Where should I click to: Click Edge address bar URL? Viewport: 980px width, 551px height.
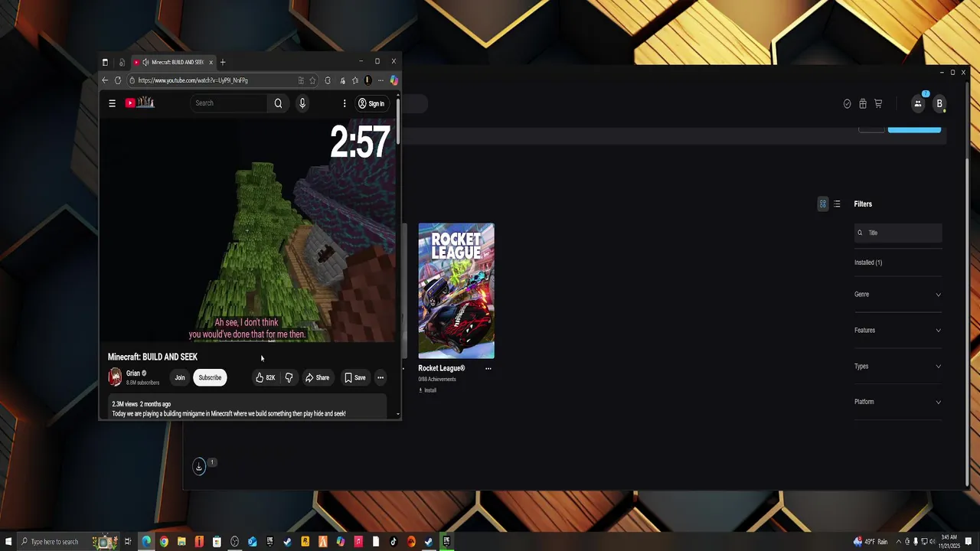pos(193,80)
